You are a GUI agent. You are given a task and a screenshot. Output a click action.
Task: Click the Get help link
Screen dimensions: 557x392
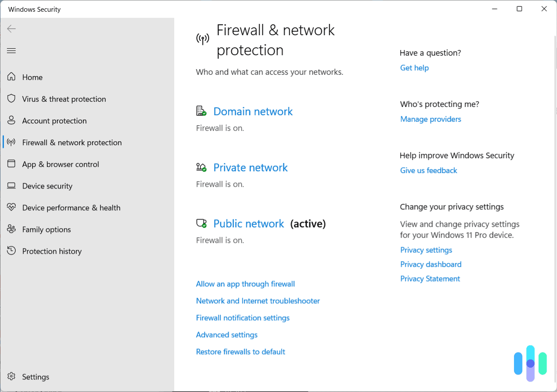click(x=414, y=68)
